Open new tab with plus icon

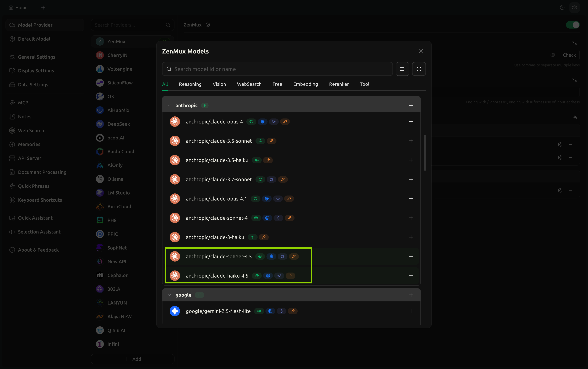(43, 8)
